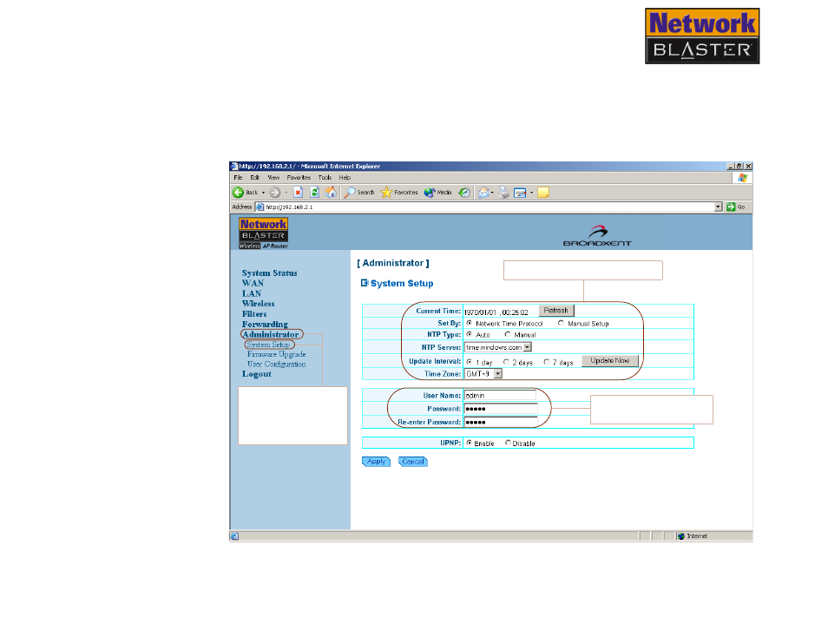828x644 pixels.
Task: Click the User Name input field
Action: [500, 396]
